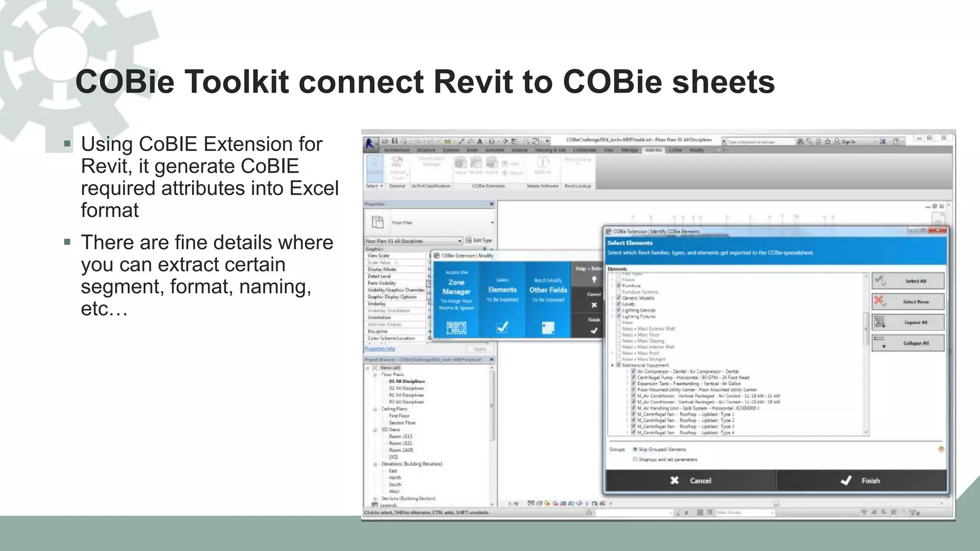Select the Skip Grouped Elements radio button
Screen dimensions: 980x551
point(635,449)
